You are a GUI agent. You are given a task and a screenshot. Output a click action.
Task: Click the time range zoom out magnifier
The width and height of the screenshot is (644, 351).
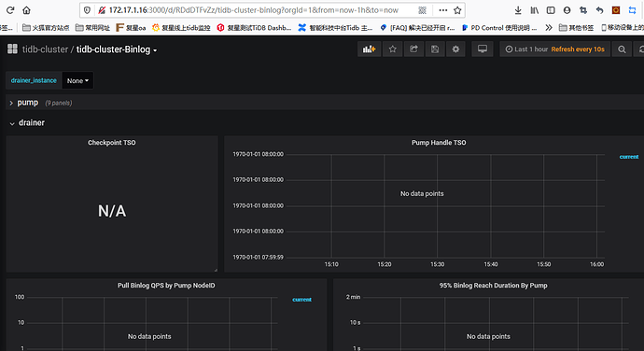pyautogui.click(x=622, y=49)
